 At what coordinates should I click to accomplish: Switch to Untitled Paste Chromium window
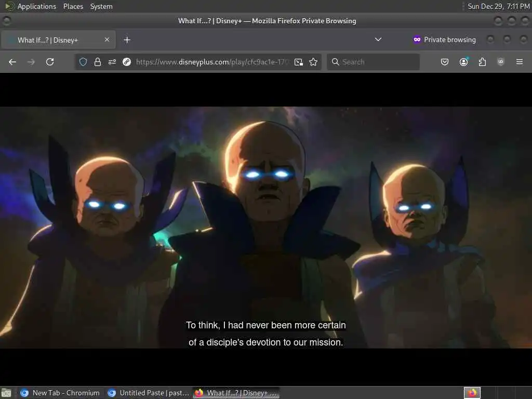(148, 393)
